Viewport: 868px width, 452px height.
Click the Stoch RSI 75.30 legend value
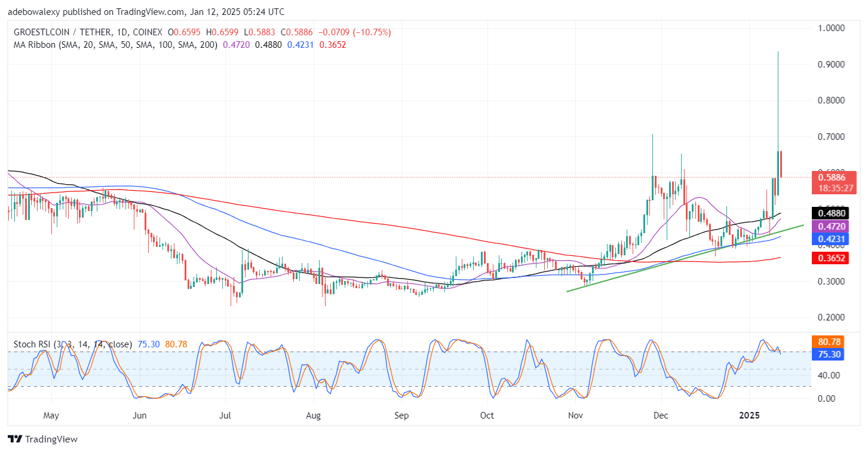[x=148, y=344]
